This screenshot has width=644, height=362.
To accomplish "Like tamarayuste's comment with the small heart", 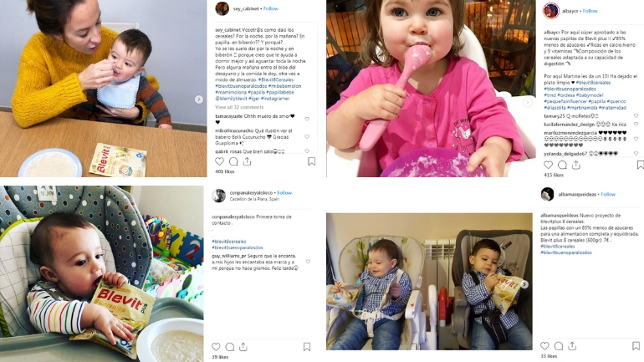I will coord(307,119).
